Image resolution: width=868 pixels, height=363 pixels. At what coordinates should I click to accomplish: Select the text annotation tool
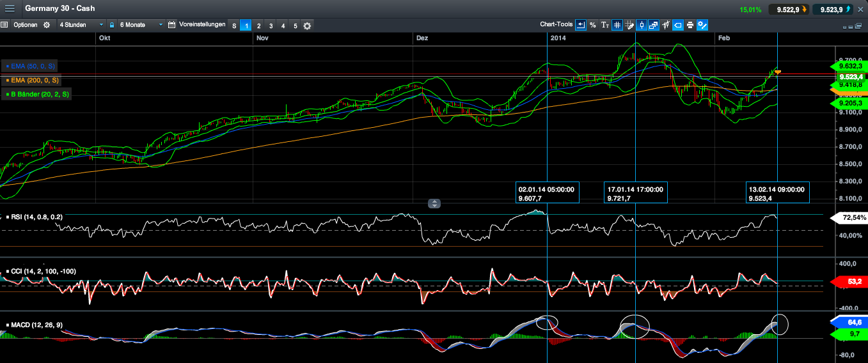(605, 25)
